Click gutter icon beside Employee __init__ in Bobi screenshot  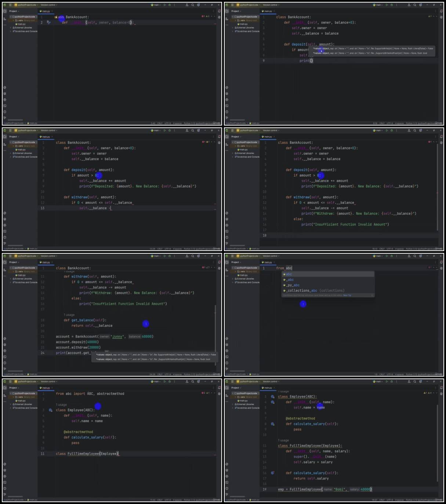(272, 402)
